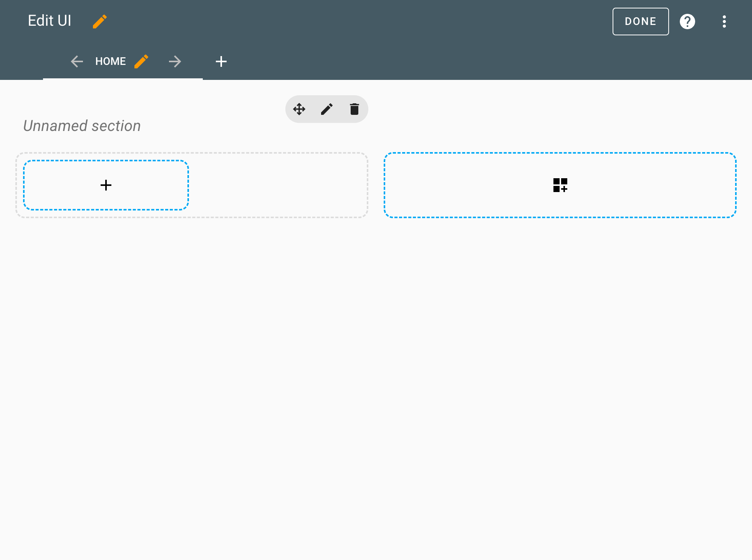Screen dimensions: 752x560
Task: Select the empty gray dashed card slot
Action: coord(277,185)
